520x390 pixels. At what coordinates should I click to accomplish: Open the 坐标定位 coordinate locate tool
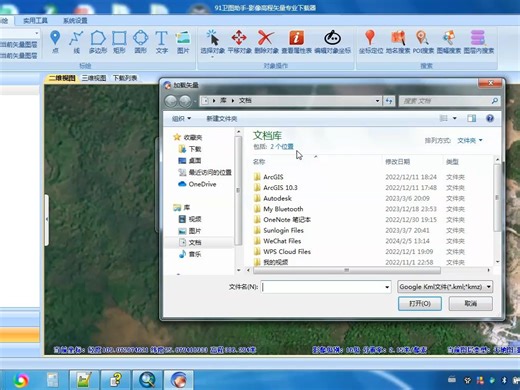(370, 42)
